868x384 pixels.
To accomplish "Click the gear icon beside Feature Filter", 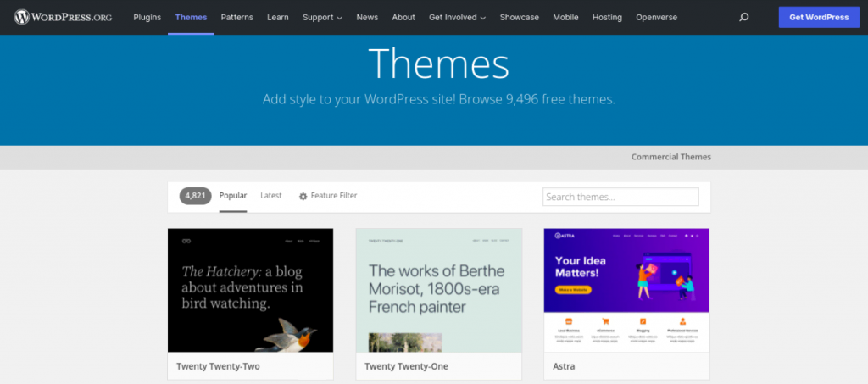I will pos(303,196).
